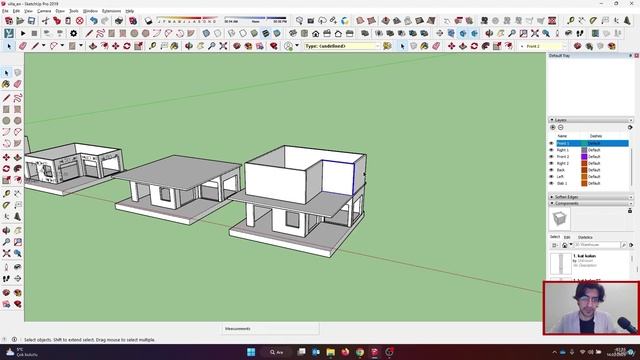
Task: Open the Camera menu
Action: (44, 11)
